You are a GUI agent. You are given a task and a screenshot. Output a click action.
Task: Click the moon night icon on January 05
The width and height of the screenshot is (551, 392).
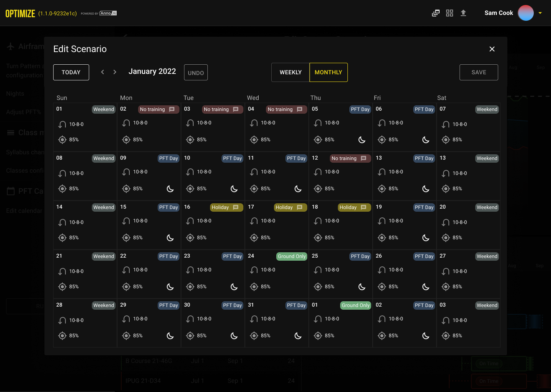point(362,140)
